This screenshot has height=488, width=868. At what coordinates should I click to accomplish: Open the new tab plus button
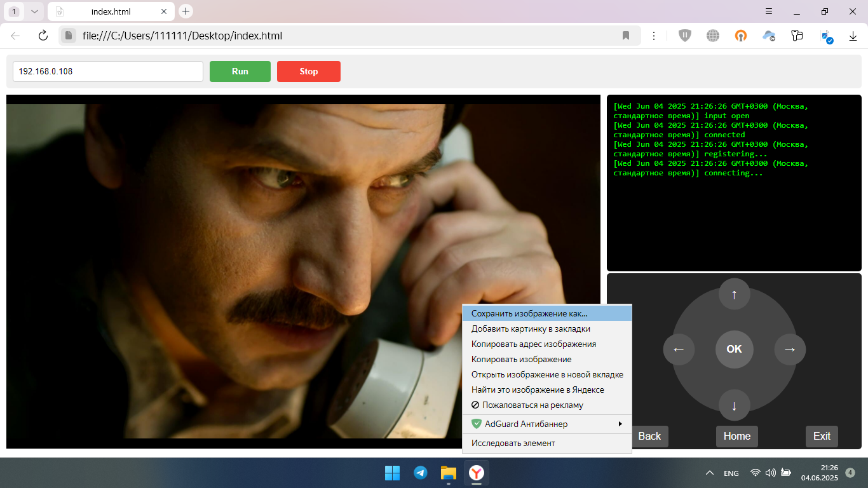[x=186, y=11]
